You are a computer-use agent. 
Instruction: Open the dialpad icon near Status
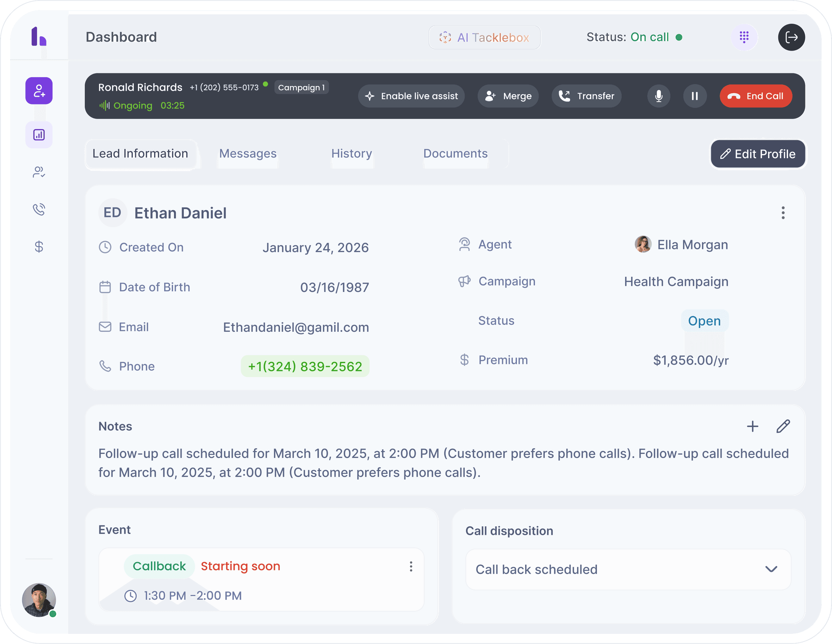click(x=744, y=37)
